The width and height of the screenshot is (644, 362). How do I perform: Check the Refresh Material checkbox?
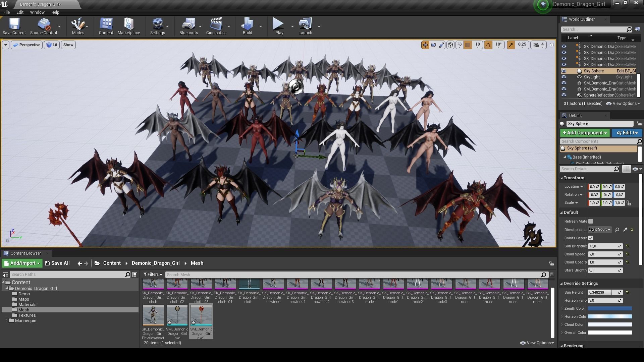pyautogui.click(x=591, y=221)
